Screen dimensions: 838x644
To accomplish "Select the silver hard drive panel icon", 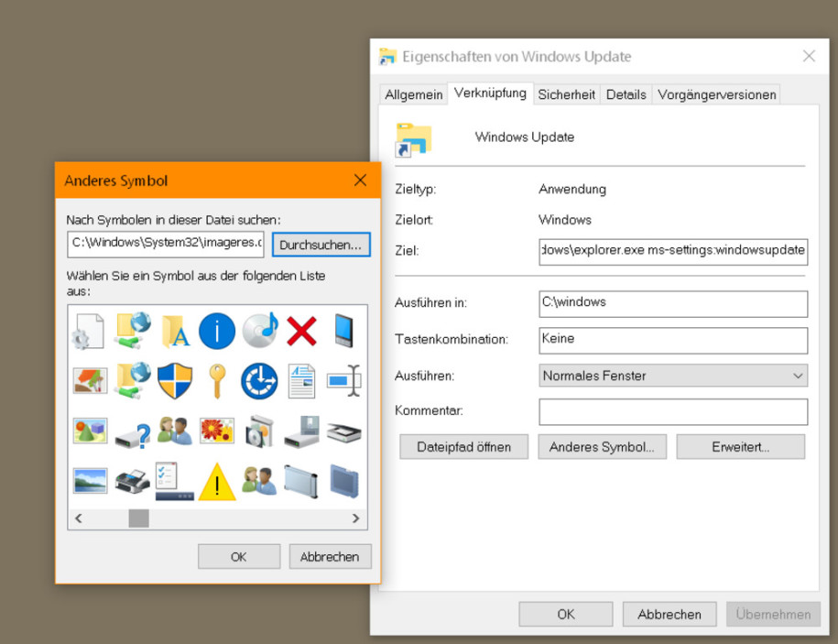I will (x=302, y=481).
